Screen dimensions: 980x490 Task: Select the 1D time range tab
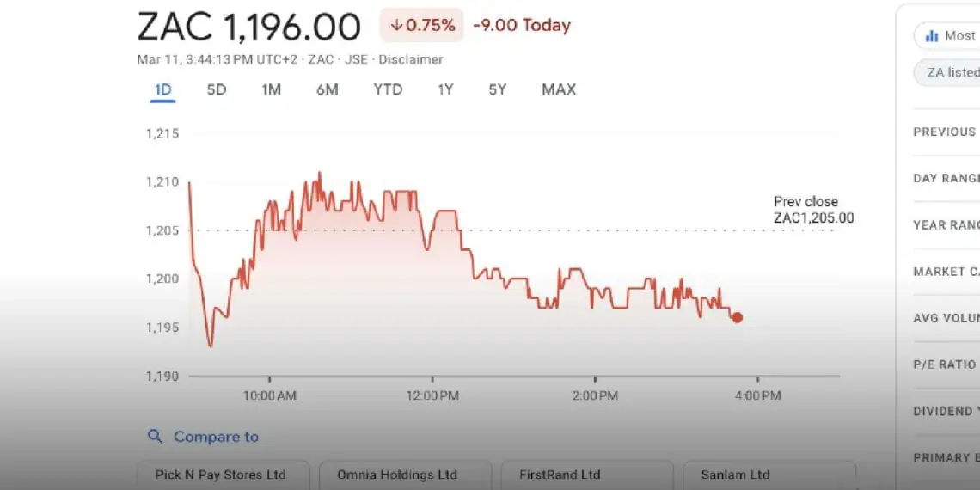[162, 89]
